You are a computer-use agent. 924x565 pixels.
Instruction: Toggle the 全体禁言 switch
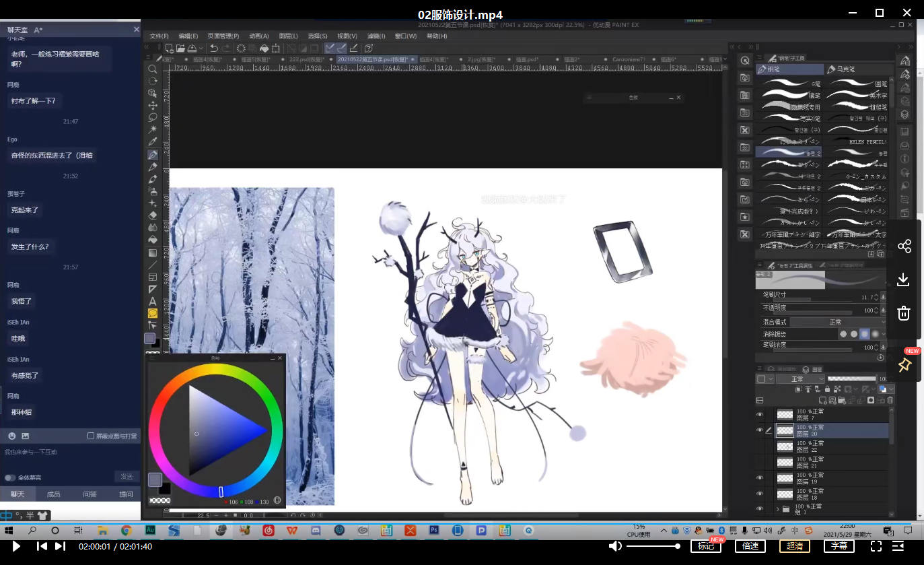10,477
